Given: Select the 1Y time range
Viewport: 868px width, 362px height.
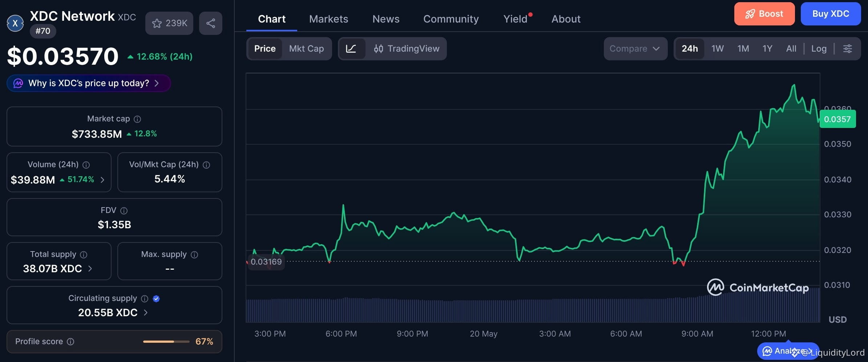Looking at the screenshot, I should [x=767, y=49].
